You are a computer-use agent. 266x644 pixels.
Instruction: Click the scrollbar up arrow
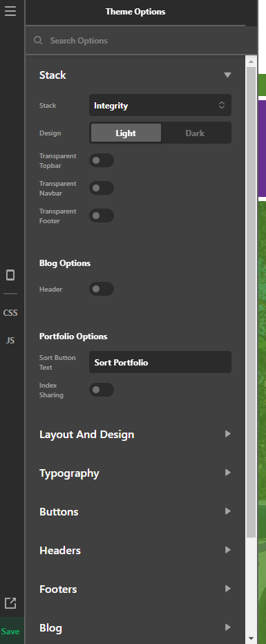(251, 61)
